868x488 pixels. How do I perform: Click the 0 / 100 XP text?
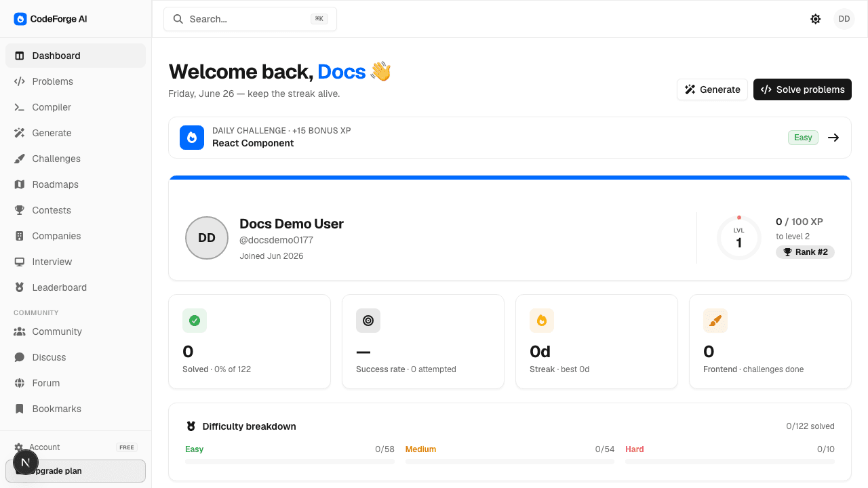click(x=800, y=222)
